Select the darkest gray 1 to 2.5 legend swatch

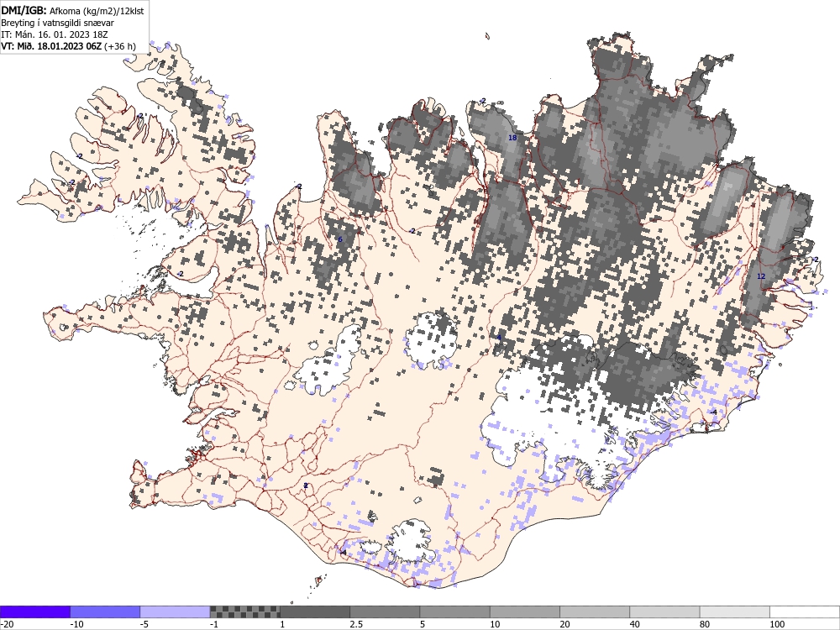pos(315,612)
